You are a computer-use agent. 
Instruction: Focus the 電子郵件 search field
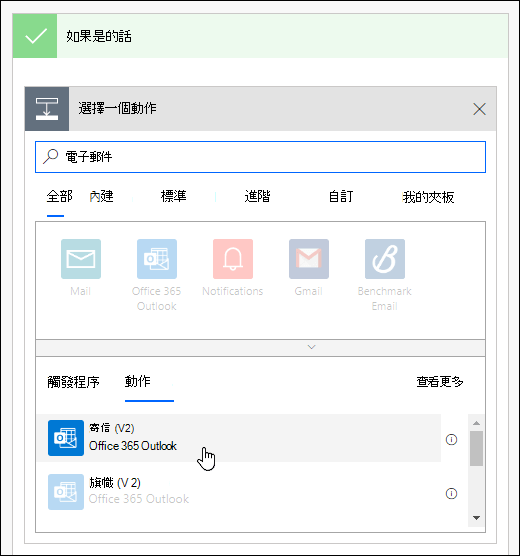(x=260, y=157)
